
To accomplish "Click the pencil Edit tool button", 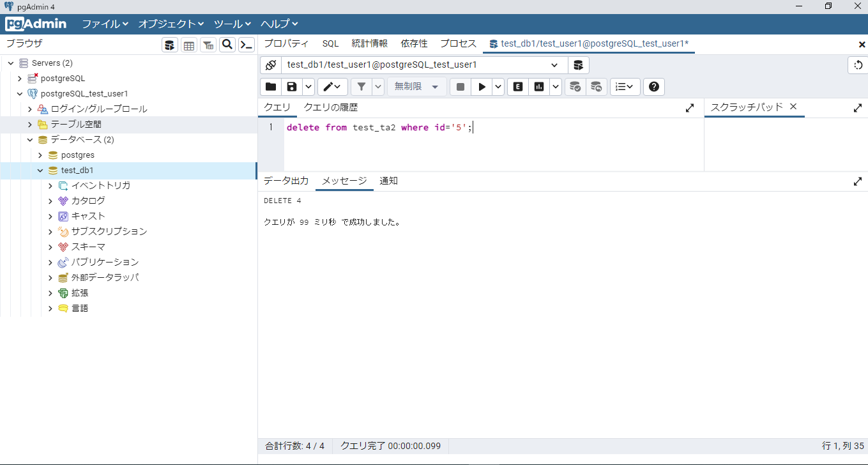I will [x=333, y=87].
